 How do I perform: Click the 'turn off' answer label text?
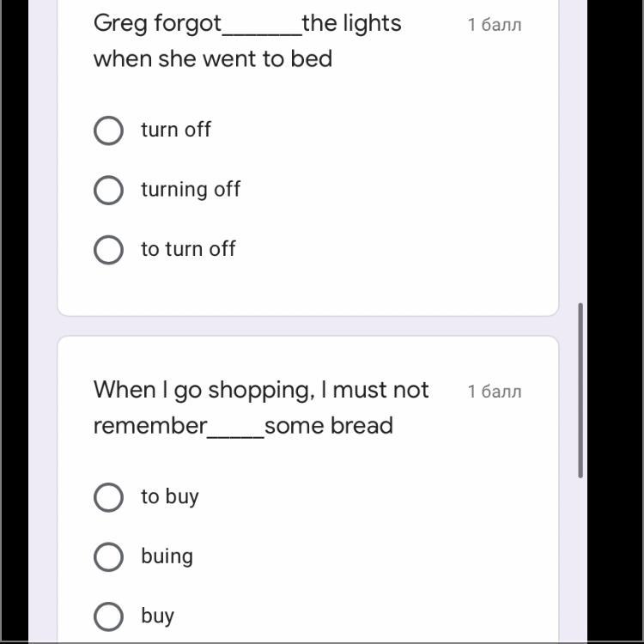point(176,130)
